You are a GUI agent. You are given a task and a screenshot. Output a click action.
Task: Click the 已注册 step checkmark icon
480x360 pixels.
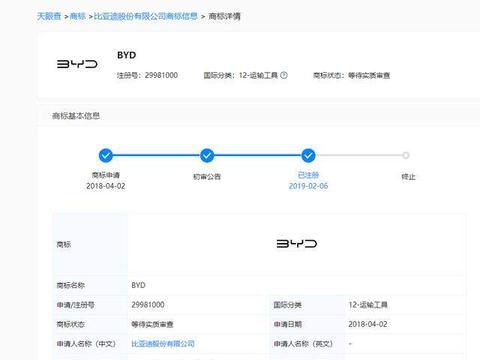click(308, 155)
